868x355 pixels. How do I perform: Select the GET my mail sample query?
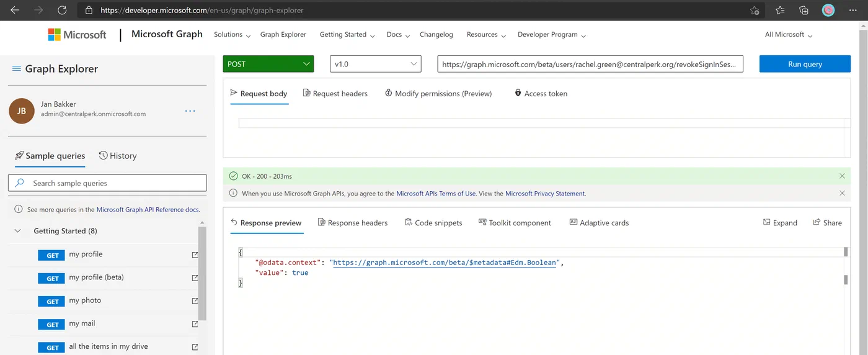tap(104, 324)
